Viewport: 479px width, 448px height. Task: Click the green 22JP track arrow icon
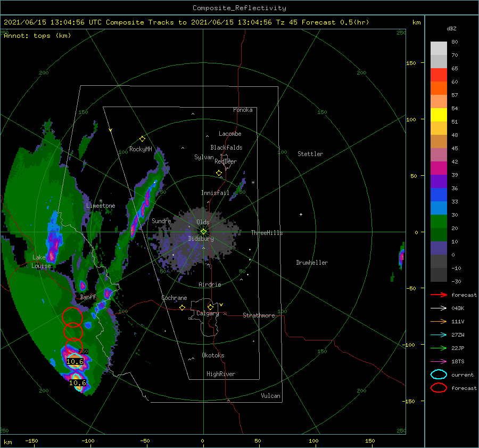(439, 348)
